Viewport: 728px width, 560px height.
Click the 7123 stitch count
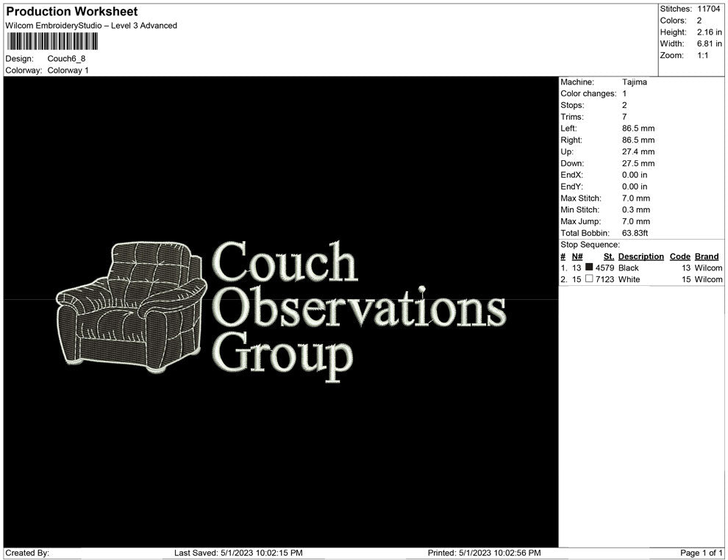[x=605, y=280]
